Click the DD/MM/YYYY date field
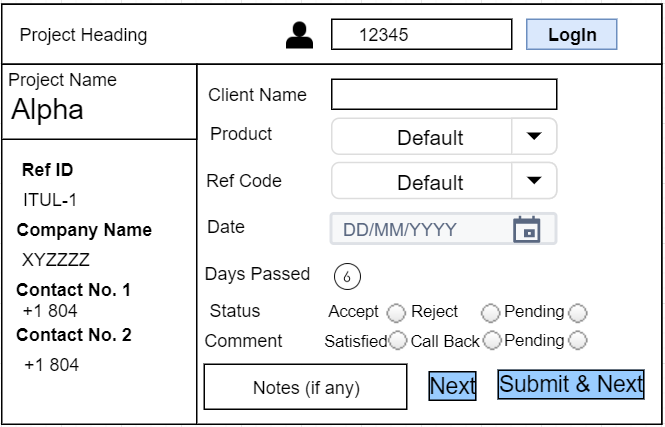Viewport: 665px width, 427px height. coord(420,229)
